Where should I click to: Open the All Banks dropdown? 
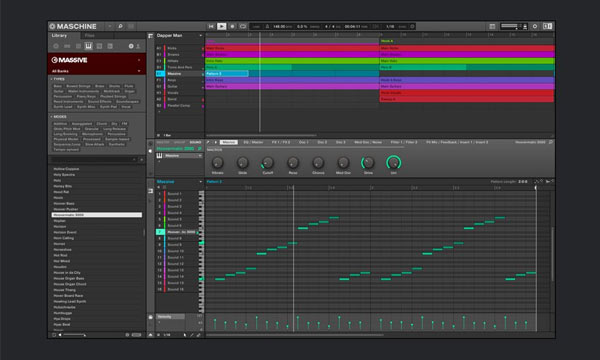pyautogui.click(x=139, y=71)
